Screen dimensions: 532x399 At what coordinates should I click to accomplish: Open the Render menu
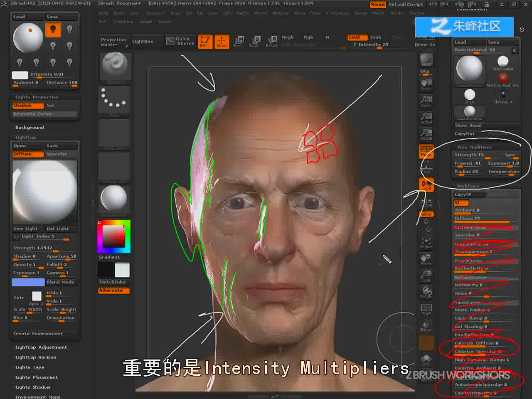click(x=361, y=13)
